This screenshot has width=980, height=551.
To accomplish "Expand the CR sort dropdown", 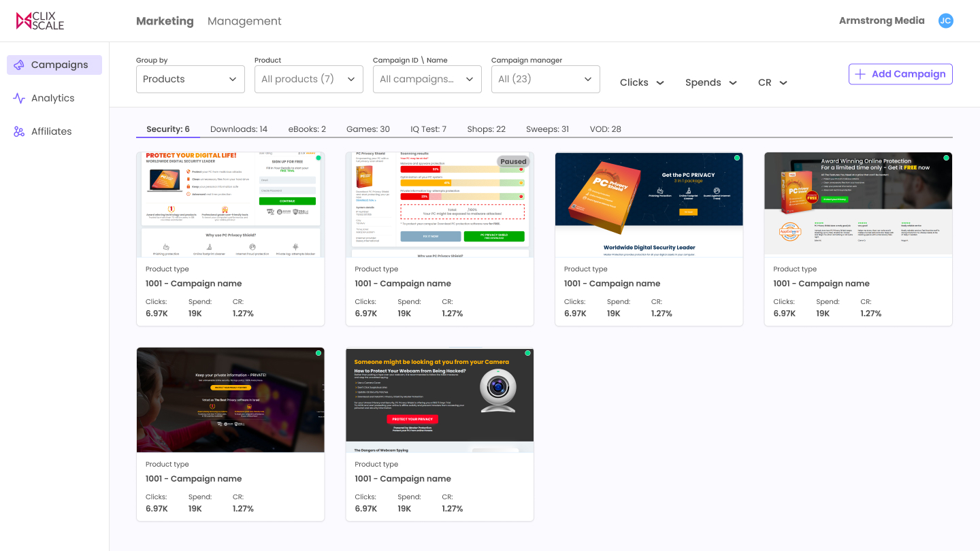I will click(772, 82).
